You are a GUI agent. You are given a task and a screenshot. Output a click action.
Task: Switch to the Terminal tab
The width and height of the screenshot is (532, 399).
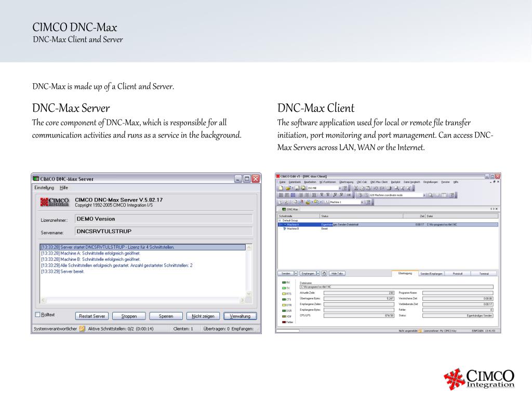[484, 274]
